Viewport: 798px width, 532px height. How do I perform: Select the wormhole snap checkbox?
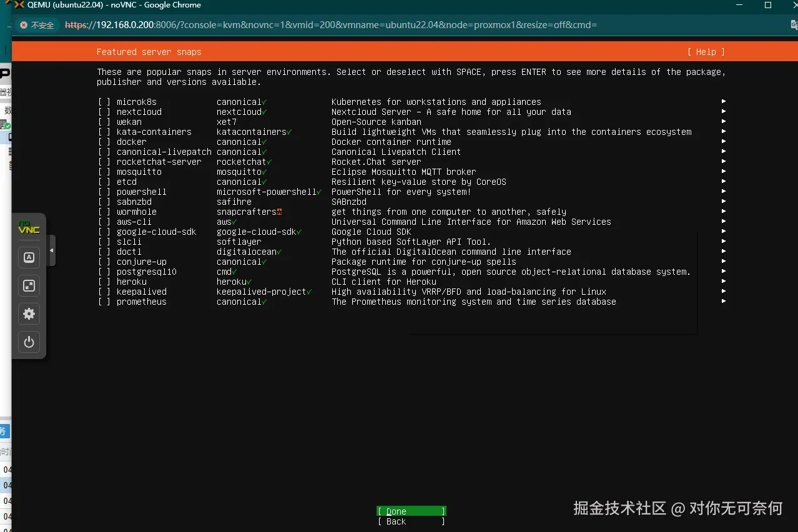tap(104, 212)
